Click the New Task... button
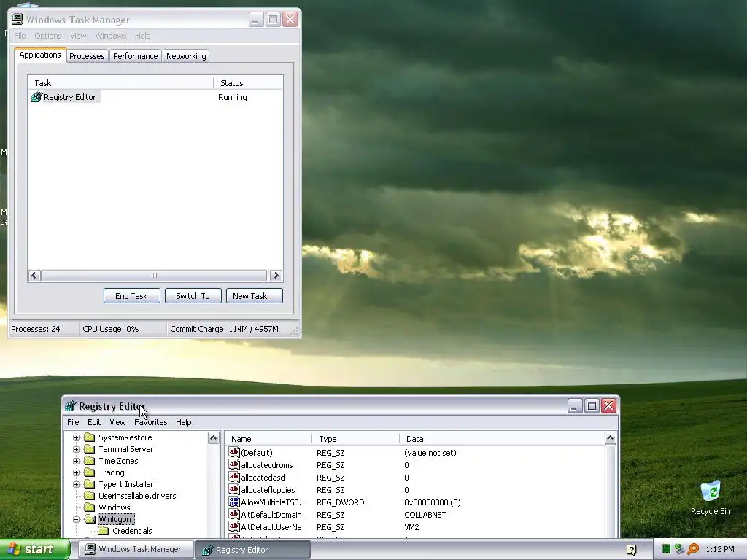The width and height of the screenshot is (747, 560). [x=254, y=296]
